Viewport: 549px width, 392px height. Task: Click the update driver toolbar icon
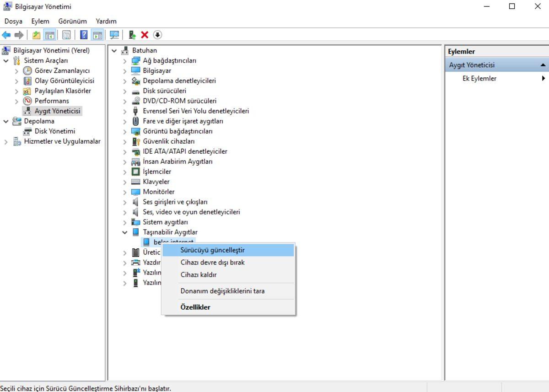pos(132,35)
